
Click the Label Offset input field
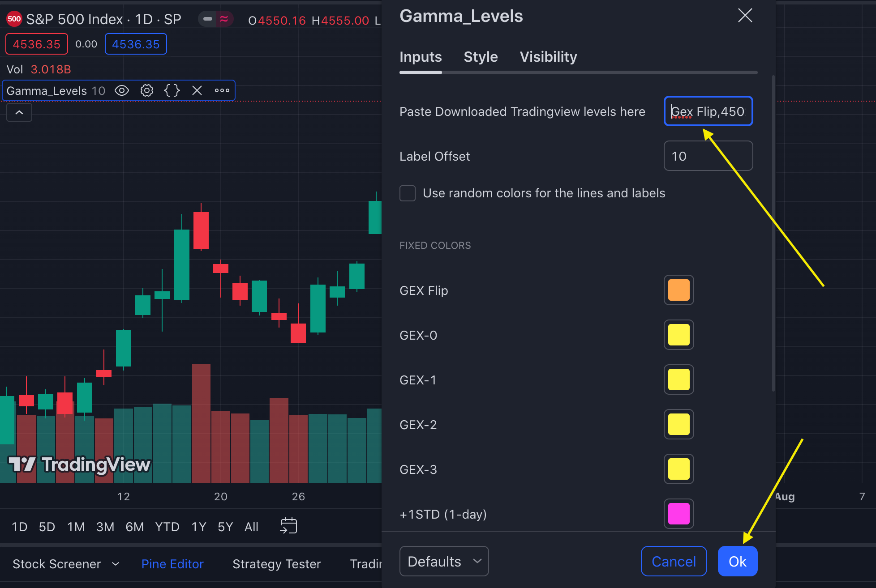pyautogui.click(x=708, y=156)
